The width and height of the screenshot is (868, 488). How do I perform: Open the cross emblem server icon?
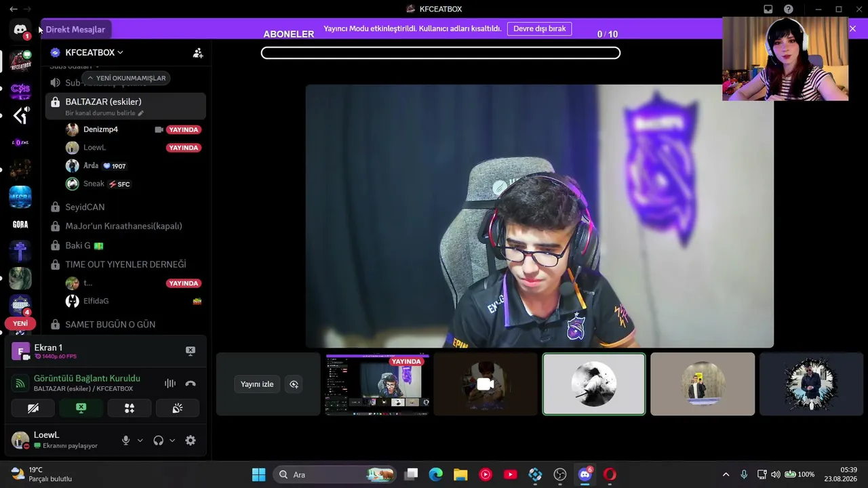(20, 251)
